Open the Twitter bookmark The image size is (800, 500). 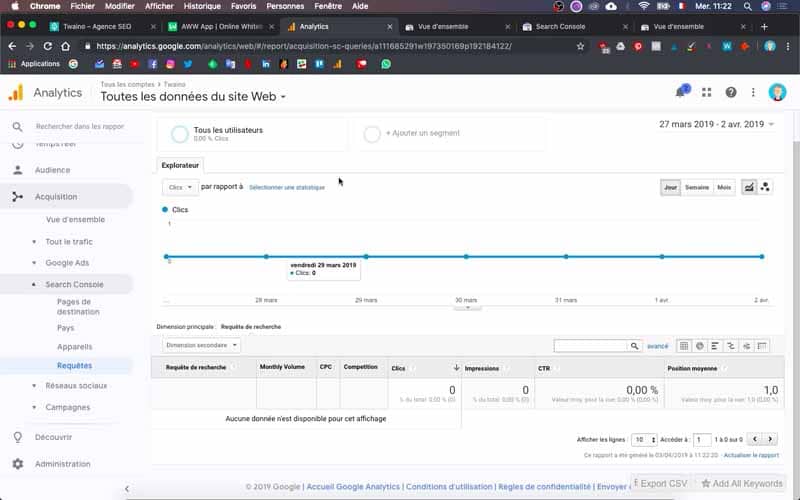tap(188, 64)
